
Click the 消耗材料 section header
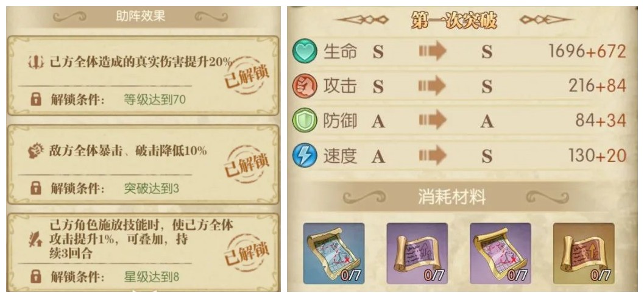451,197
